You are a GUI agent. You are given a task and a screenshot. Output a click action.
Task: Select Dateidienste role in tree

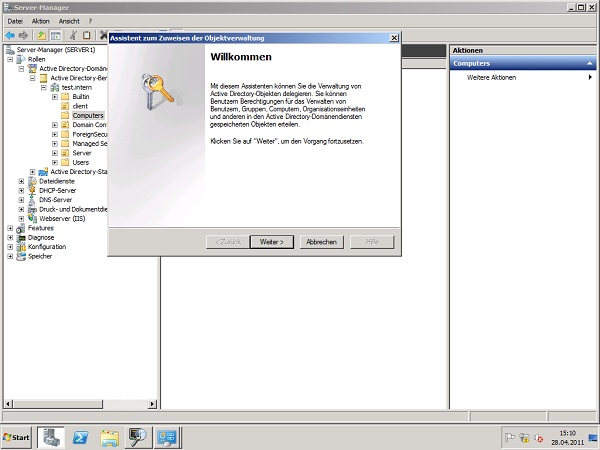[57, 181]
